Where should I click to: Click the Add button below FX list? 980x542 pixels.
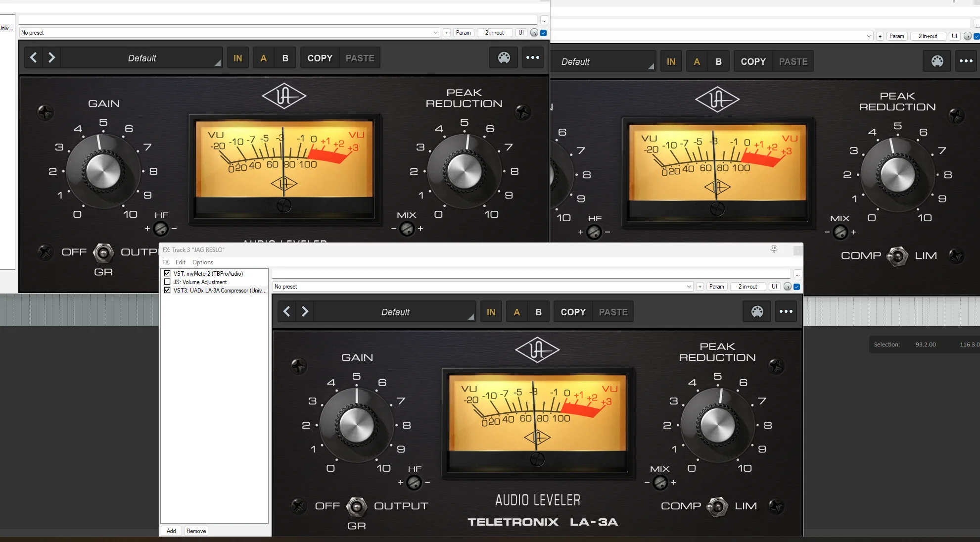coord(171,531)
